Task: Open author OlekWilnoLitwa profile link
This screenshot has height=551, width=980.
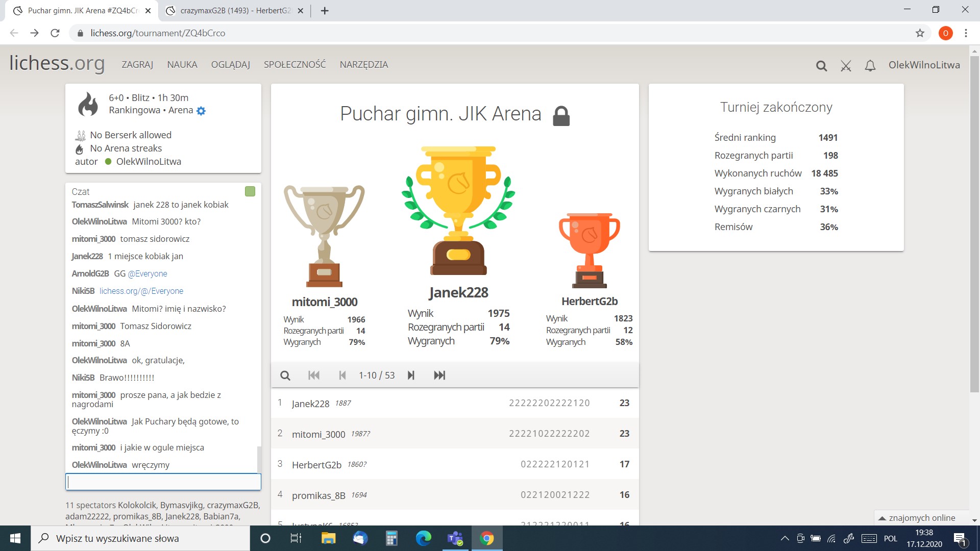Action: tap(149, 162)
